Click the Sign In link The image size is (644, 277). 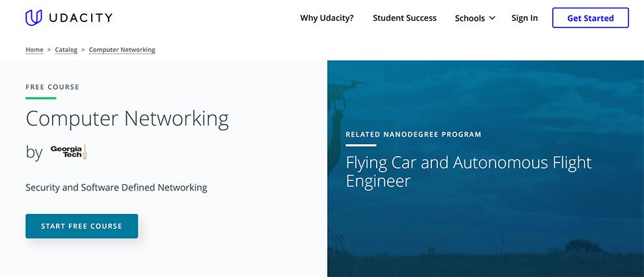(524, 18)
